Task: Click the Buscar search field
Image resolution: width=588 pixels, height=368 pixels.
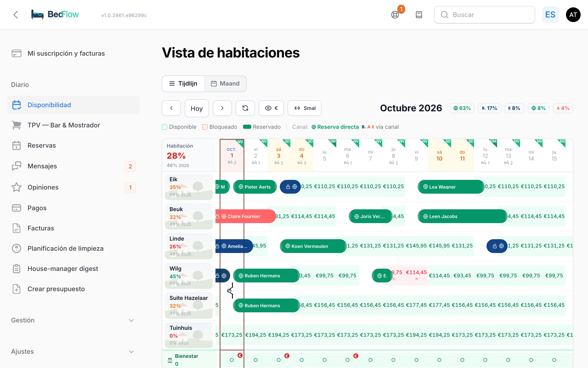Action: pyautogui.click(x=484, y=14)
